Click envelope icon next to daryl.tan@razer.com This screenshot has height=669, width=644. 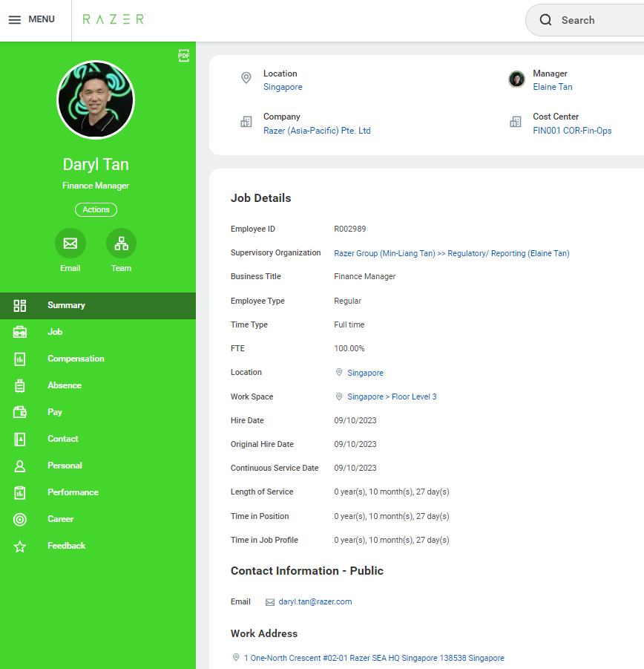pos(270,602)
